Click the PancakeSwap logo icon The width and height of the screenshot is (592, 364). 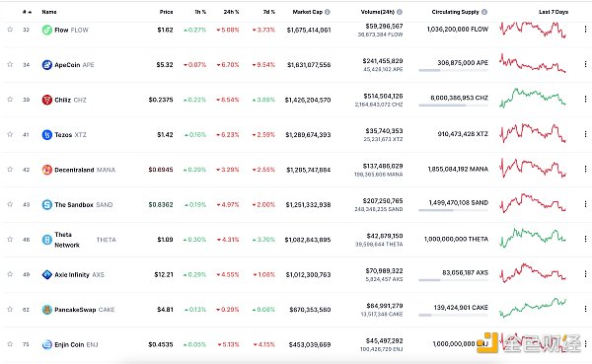point(46,310)
